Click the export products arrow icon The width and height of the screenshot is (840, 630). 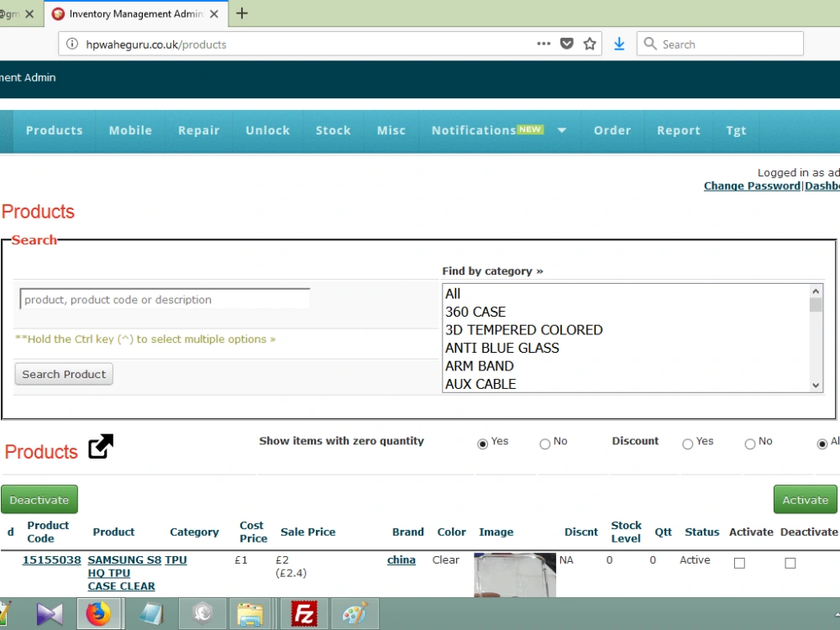[101, 446]
